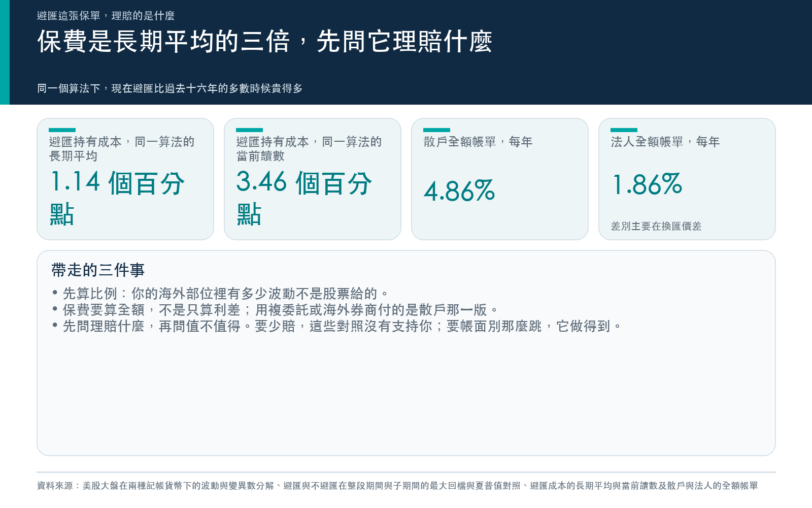Screen dimensions: 812x508
Task: Select the bullet starting with 先問理賠什麼
Action: 337,326
